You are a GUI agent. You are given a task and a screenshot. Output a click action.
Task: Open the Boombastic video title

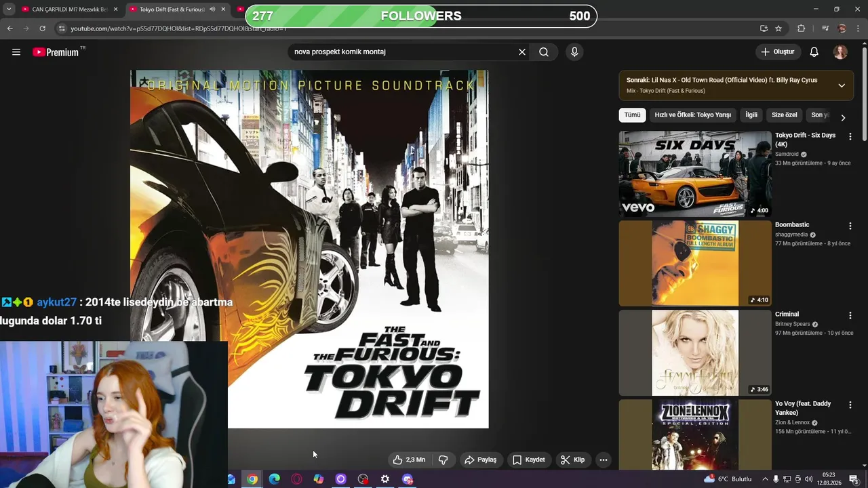792,224
